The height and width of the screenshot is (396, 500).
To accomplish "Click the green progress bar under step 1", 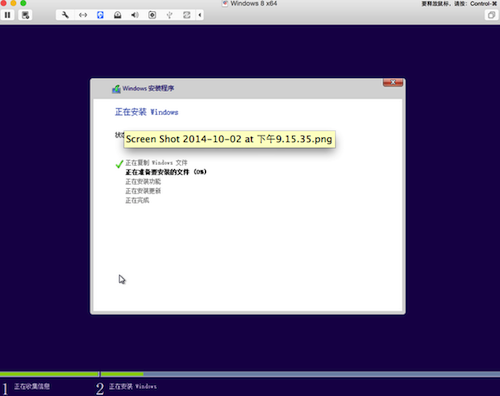I will click(x=49, y=374).
